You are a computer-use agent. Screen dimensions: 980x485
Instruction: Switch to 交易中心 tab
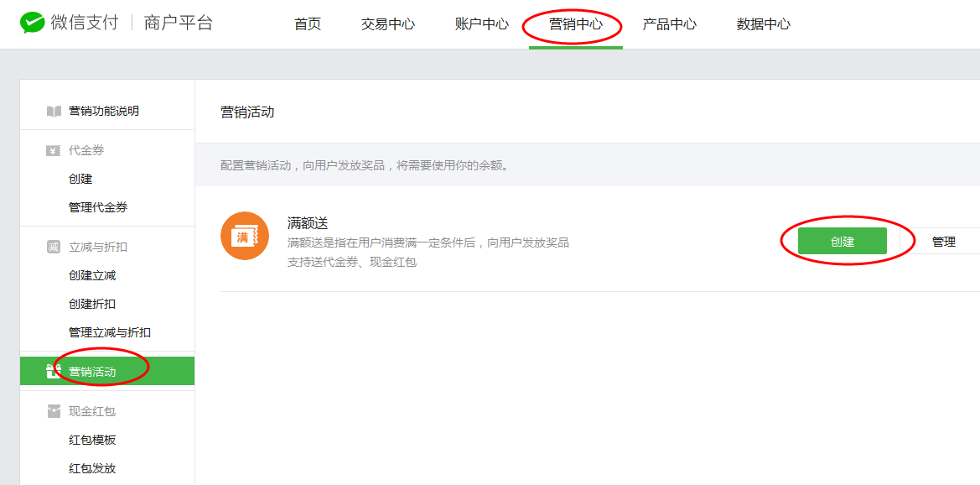[x=387, y=24]
